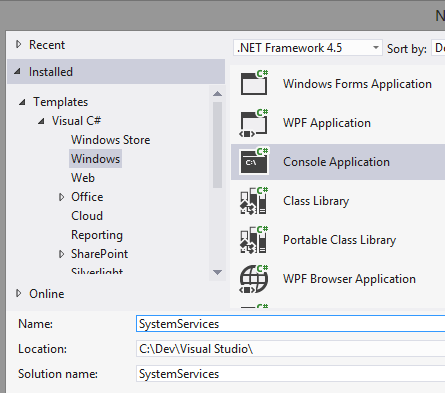Click the Solution name input field
Screen dimensions: 445x393
(290, 374)
